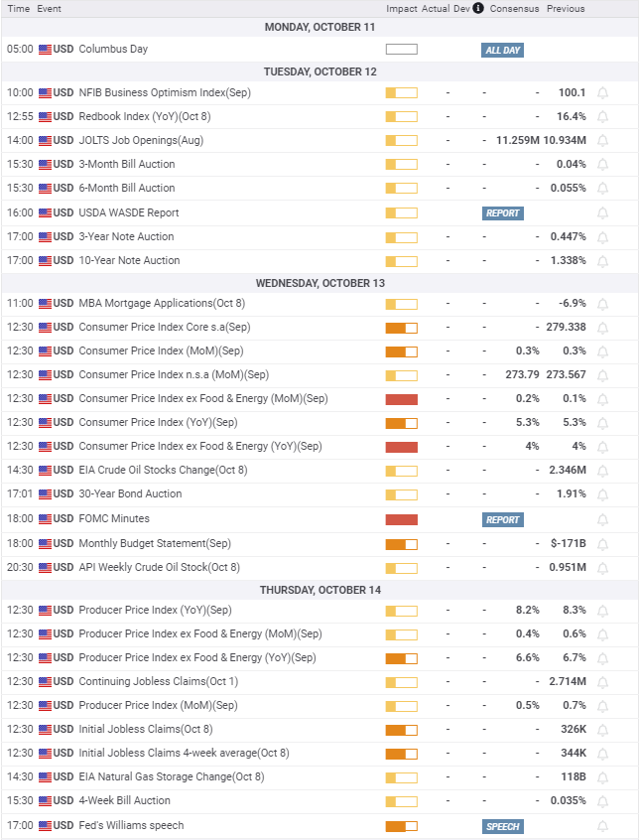The height and width of the screenshot is (840, 639).
Task: Toggle bell for Consumer Price Index (YoY)
Action: pos(602,423)
